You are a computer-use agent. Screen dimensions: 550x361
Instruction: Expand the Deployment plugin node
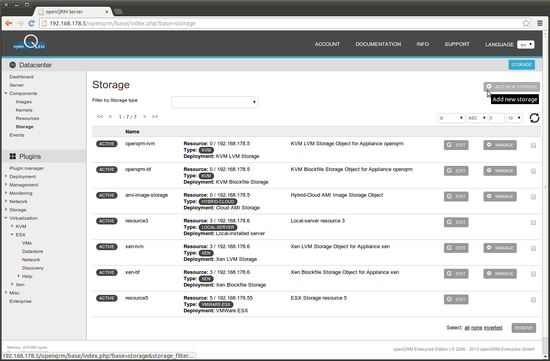(6, 176)
